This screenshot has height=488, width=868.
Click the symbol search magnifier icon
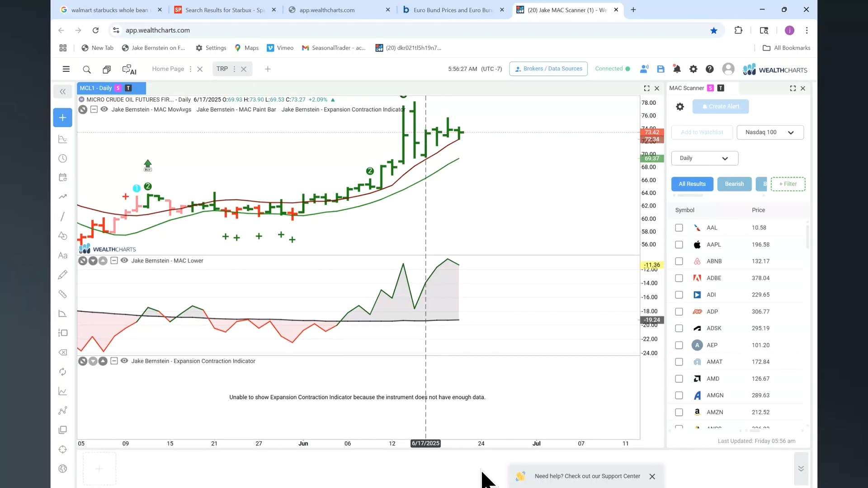pos(87,69)
